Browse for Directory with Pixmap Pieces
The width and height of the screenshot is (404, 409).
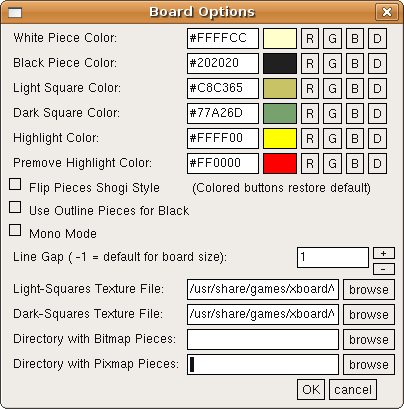369,365
